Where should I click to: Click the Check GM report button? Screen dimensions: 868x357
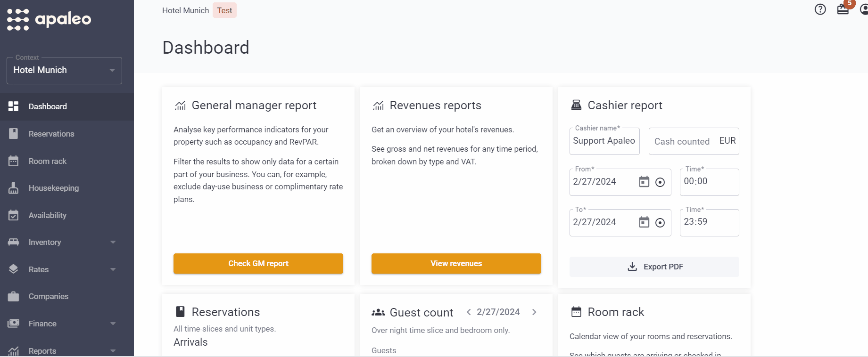pos(258,263)
